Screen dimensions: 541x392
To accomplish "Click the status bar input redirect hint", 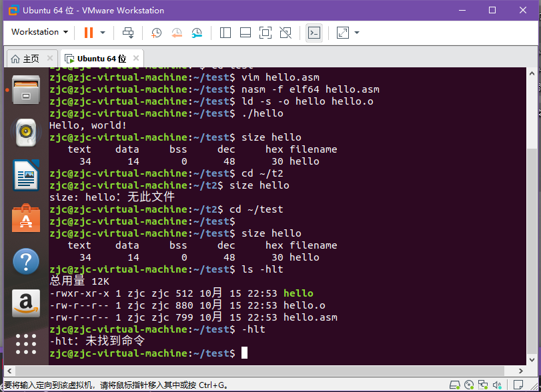I will [x=115, y=385].
